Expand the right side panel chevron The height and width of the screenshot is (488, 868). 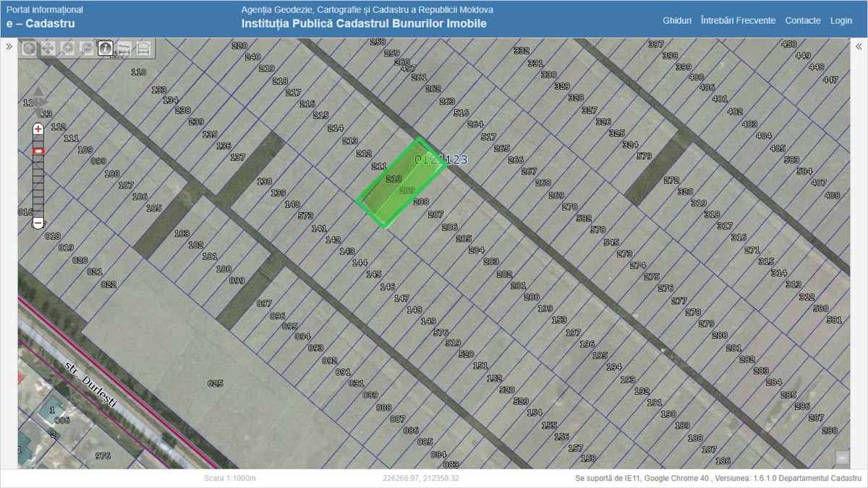point(859,46)
